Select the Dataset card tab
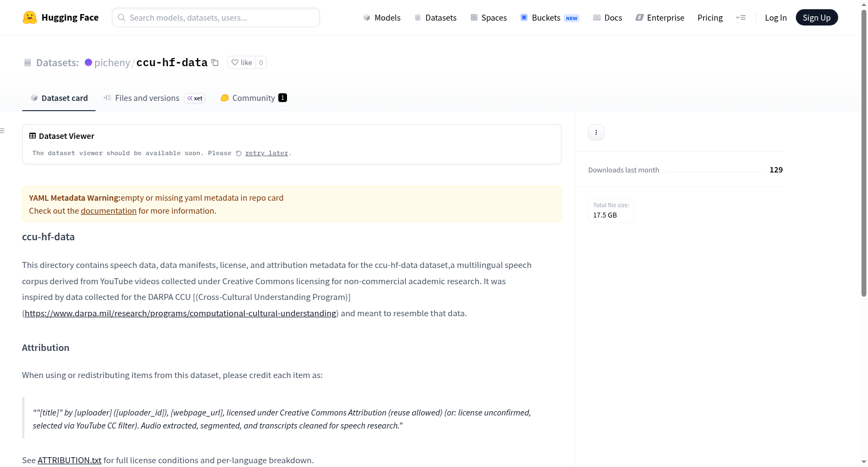Viewport: 868px width, 467px height. (x=59, y=98)
